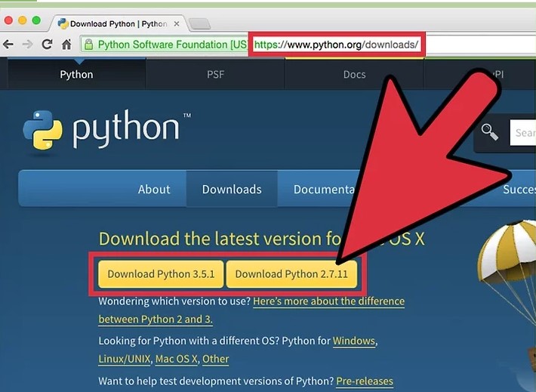536x392 pixels.
Task: Follow the Windows download link
Action: (354, 341)
